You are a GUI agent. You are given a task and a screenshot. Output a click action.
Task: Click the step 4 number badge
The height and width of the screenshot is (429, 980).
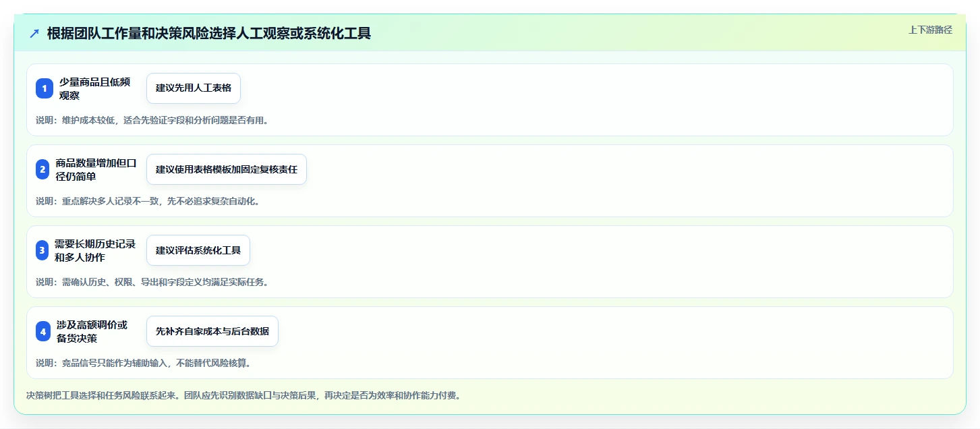[43, 331]
